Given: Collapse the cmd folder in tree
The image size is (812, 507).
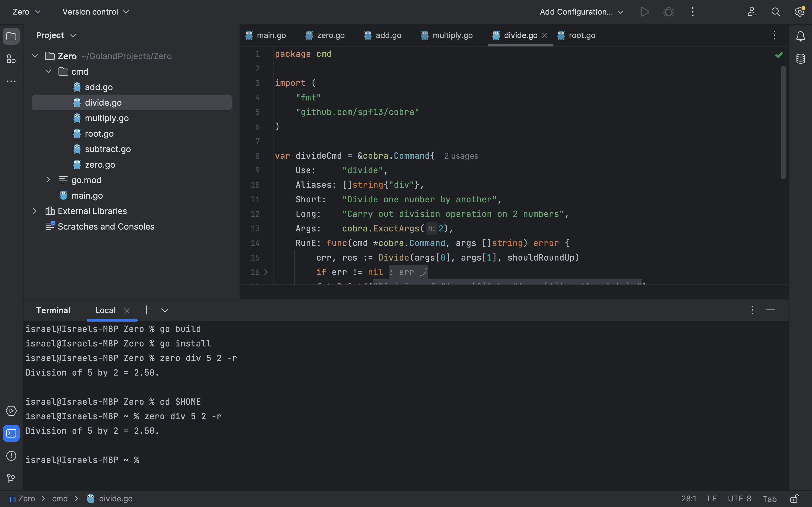Looking at the screenshot, I should tap(48, 71).
